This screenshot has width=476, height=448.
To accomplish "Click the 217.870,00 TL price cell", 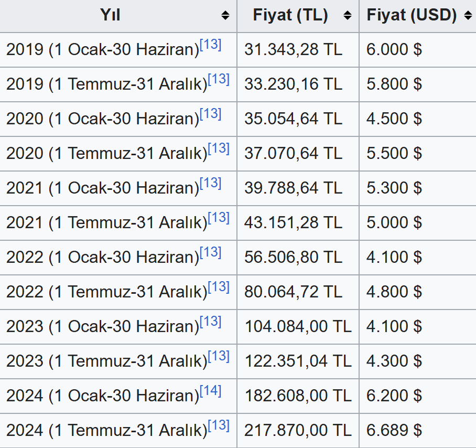I will pos(298,431).
